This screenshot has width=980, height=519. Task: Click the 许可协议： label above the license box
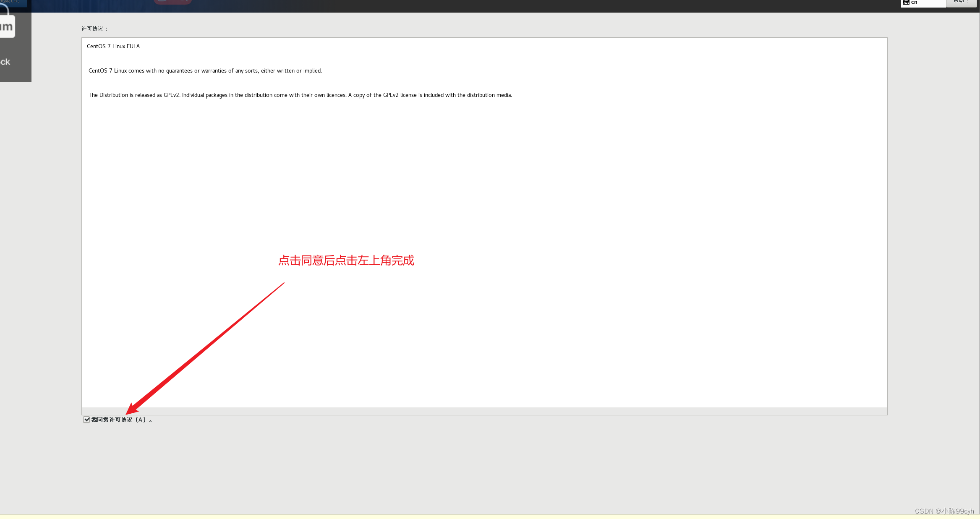[x=94, y=29]
